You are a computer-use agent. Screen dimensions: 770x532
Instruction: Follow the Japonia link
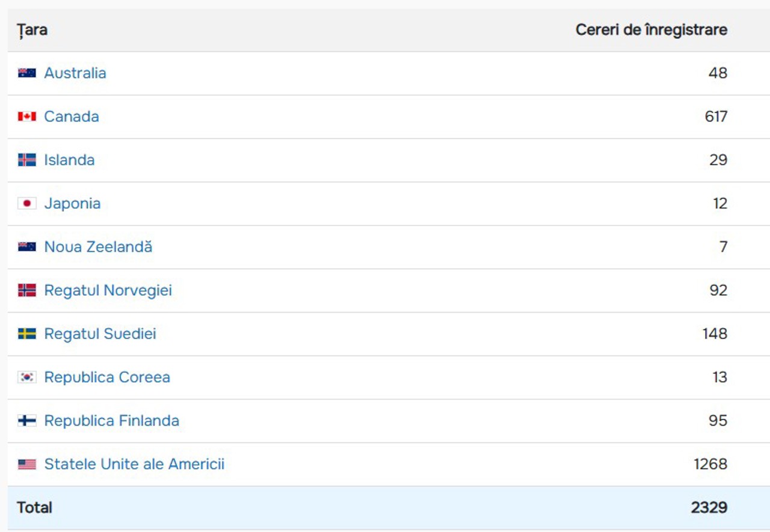tap(72, 204)
